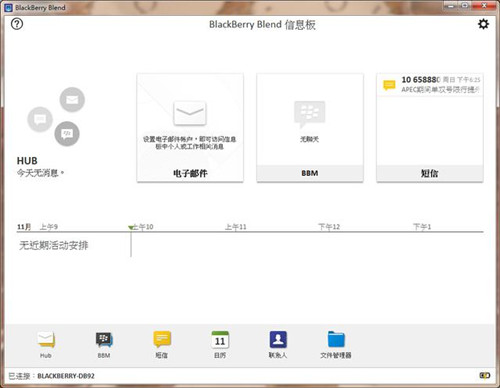Open settings via the gear icon
This screenshot has height=388, width=500.
click(483, 24)
